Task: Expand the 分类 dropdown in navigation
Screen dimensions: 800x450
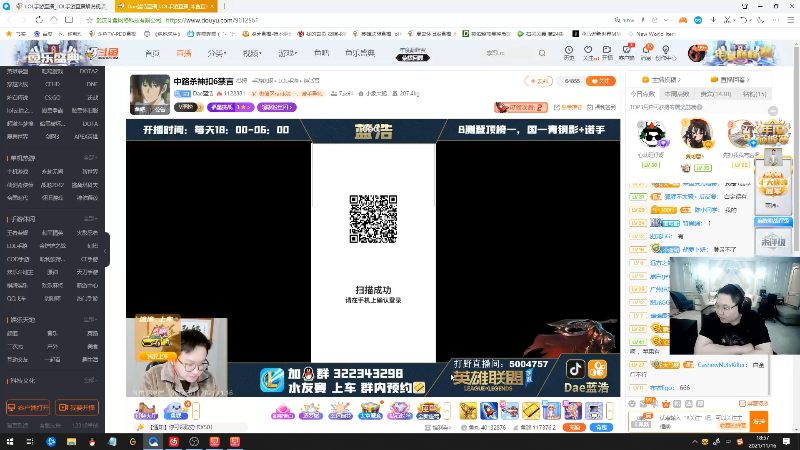Action: coord(217,53)
